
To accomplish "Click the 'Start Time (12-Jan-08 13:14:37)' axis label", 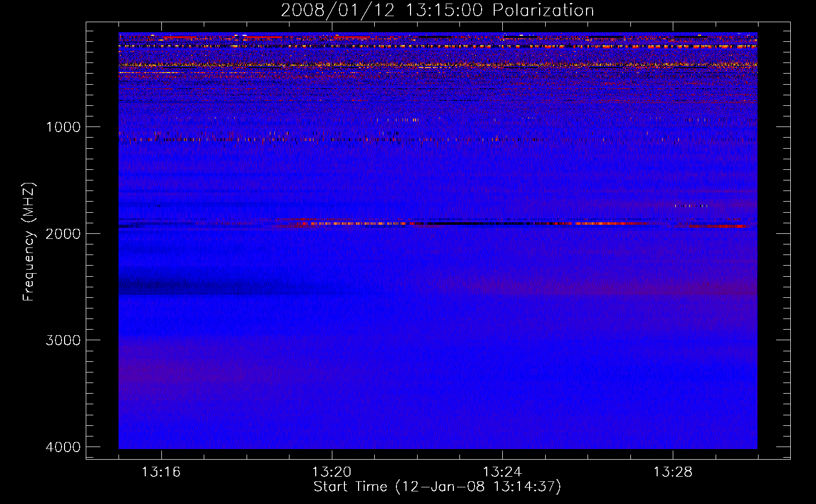I will tap(437, 487).
